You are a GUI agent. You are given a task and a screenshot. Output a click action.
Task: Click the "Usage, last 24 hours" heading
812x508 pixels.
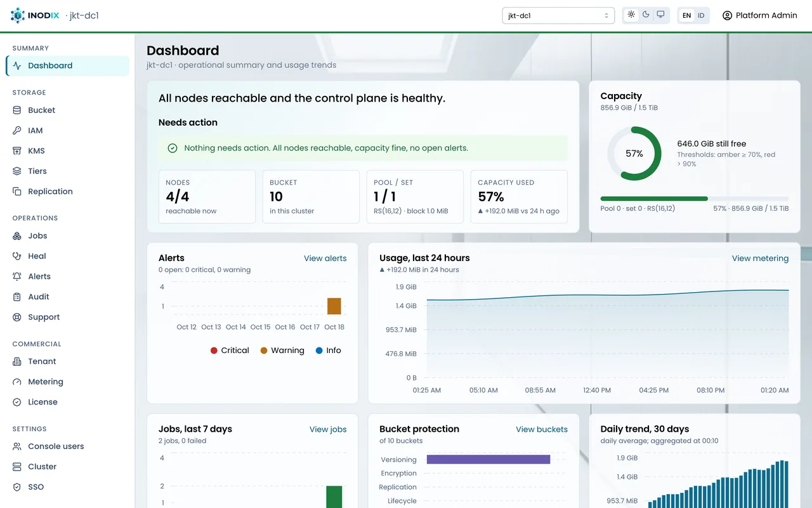coord(424,258)
